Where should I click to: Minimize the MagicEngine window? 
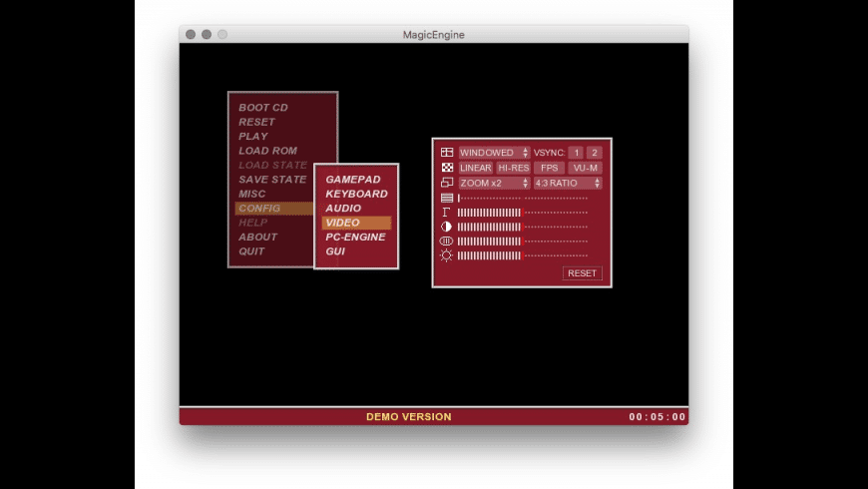click(x=207, y=34)
